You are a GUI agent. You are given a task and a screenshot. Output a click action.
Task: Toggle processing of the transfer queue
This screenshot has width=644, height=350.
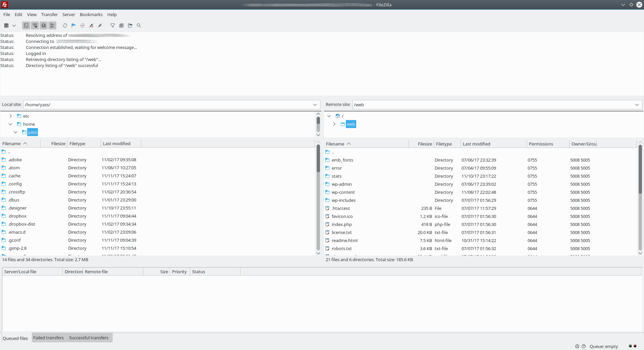tap(74, 25)
